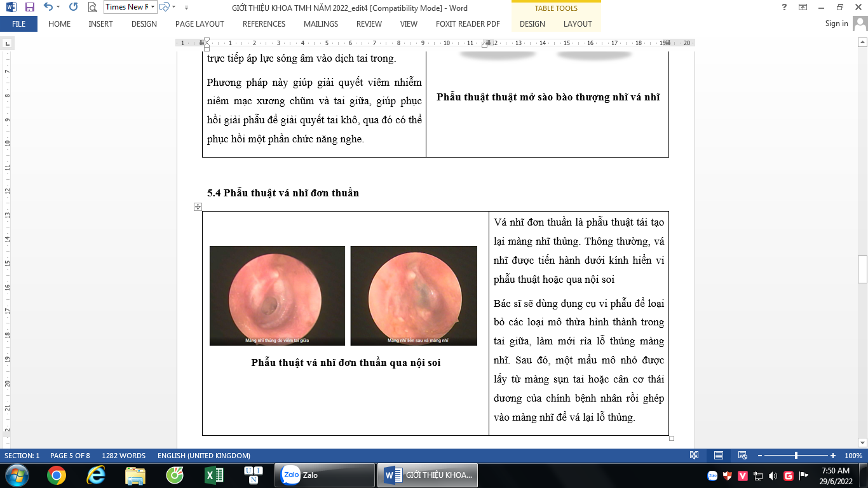
Task: Redo the last action
Action: point(73,8)
